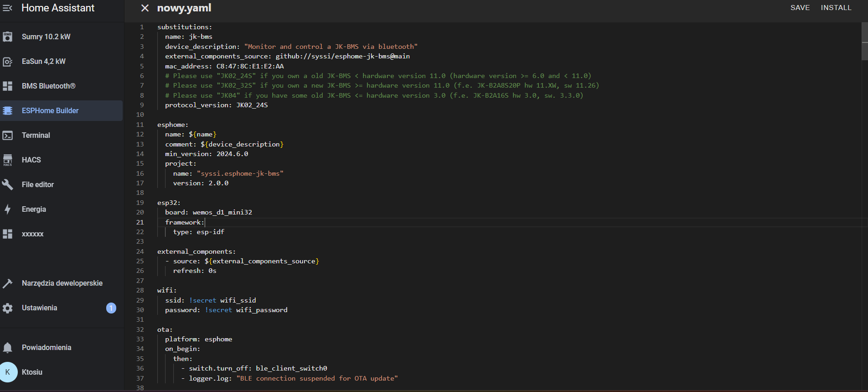This screenshot has width=868, height=392.
Task: Click the github://syssi/esphome-jk-bms@main source value
Action: [x=343, y=56]
